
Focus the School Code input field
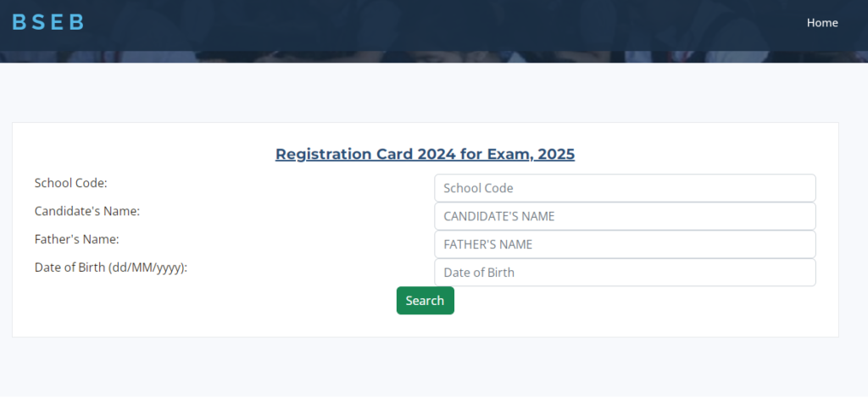coord(624,188)
